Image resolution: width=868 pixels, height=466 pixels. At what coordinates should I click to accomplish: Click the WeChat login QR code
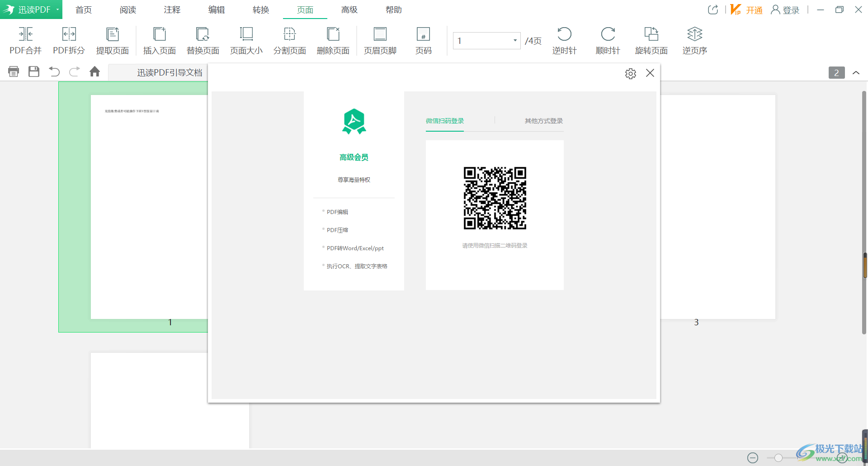tap(495, 198)
